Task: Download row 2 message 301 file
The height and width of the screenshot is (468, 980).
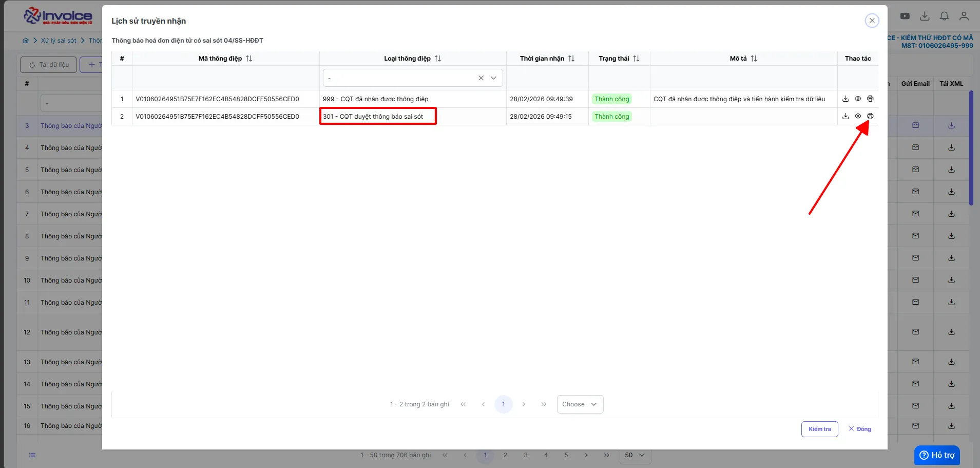Action: click(x=846, y=116)
